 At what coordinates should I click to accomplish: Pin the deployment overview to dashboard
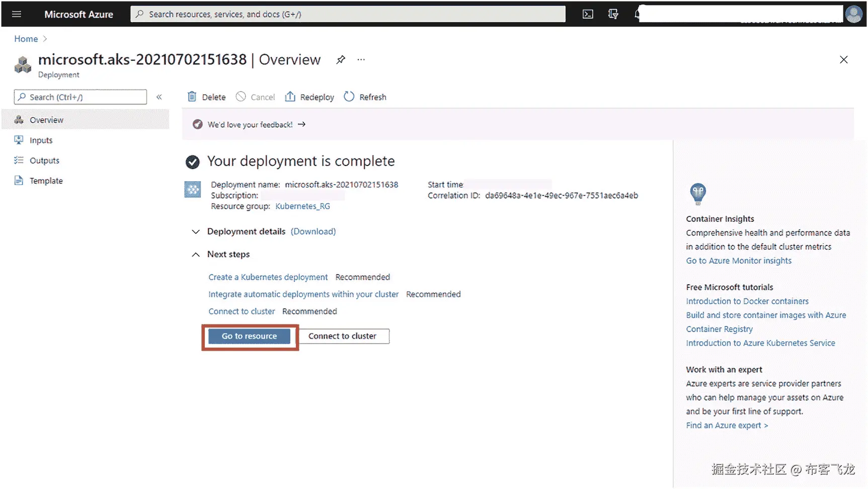click(x=341, y=59)
